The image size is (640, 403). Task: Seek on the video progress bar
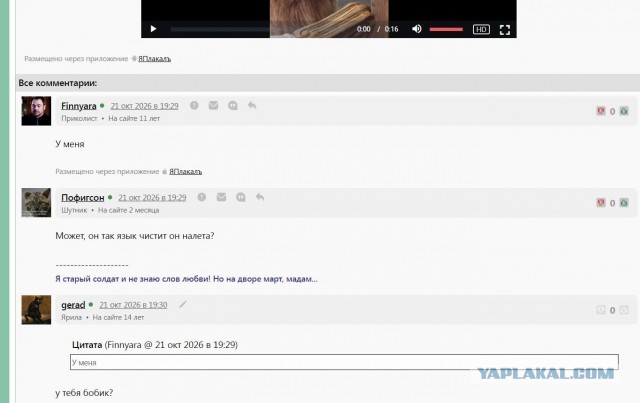pyautogui.click(x=261, y=29)
